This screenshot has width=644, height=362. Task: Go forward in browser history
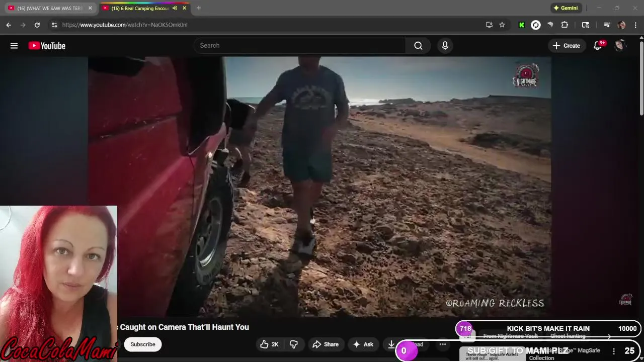point(23,25)
